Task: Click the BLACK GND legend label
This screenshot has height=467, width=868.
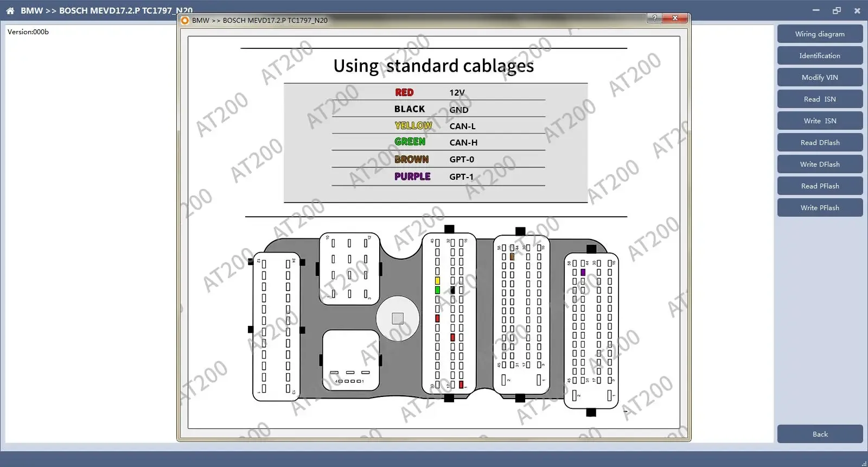Action: 410,109
